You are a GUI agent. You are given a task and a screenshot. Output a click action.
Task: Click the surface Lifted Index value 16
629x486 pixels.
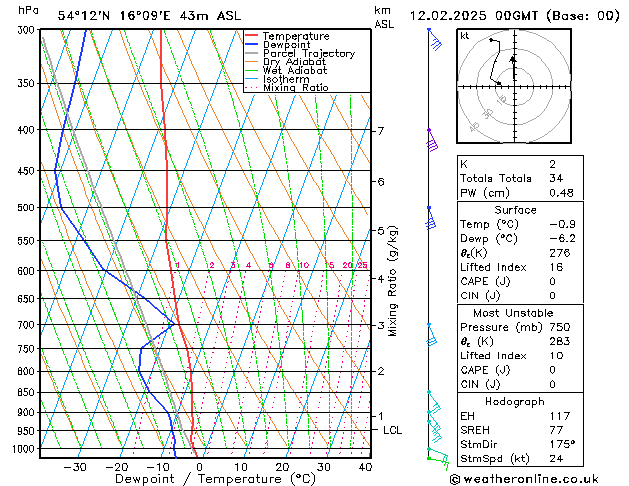[556, 267]
